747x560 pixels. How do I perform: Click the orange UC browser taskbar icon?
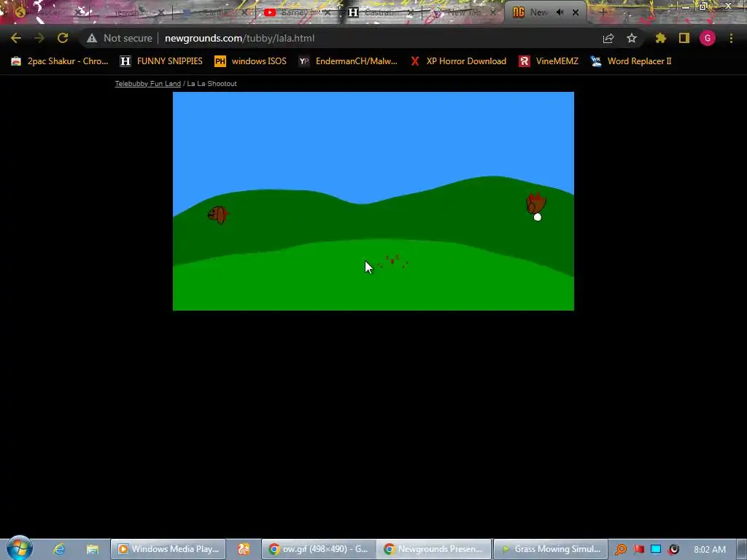(x=244, y=549)
